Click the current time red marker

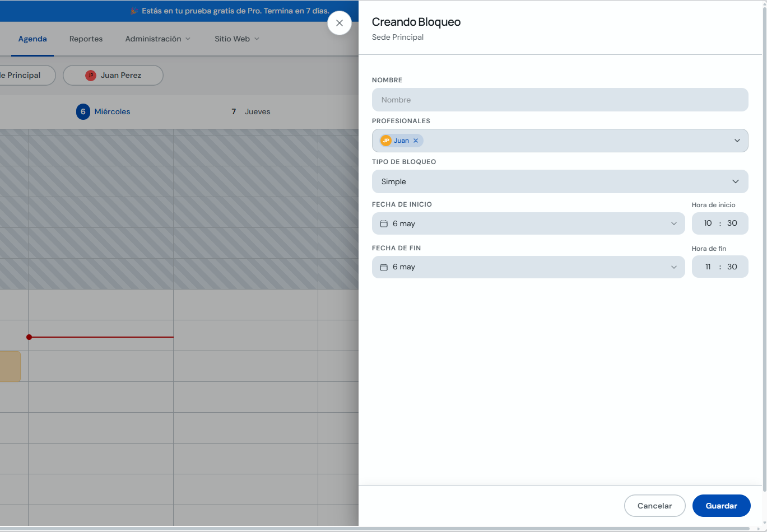(x=29, y=337)
